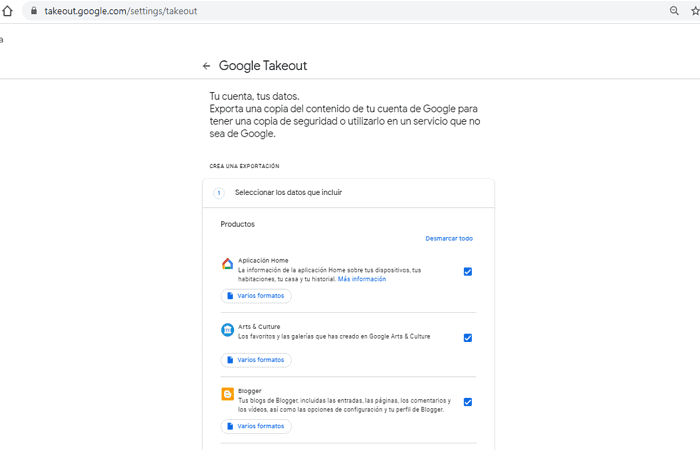Open Más información link for Aplicación Home
This screenshot has height=450, width=700.
(x=362, y=279)
